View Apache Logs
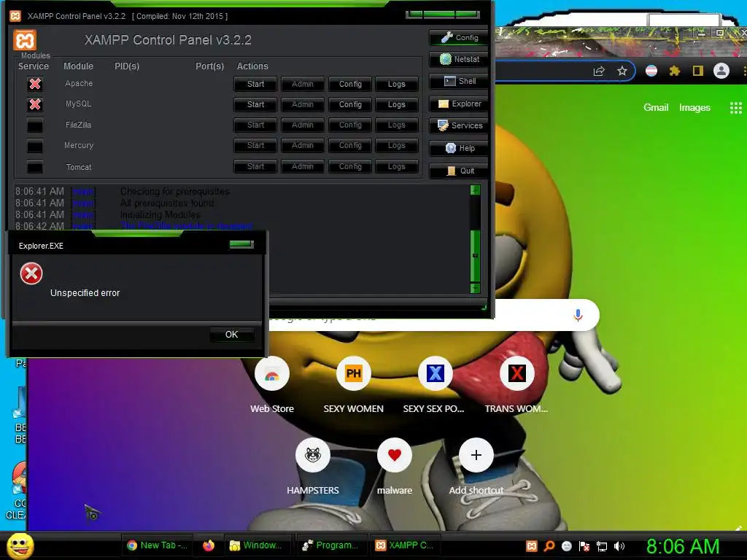The height and width of the screenshot is (560, 747). [396, 85]
